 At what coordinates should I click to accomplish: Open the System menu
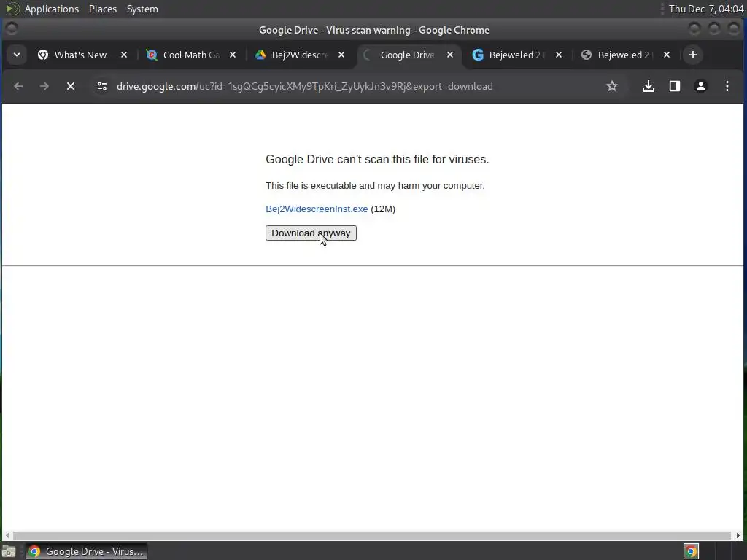(142, 9)
